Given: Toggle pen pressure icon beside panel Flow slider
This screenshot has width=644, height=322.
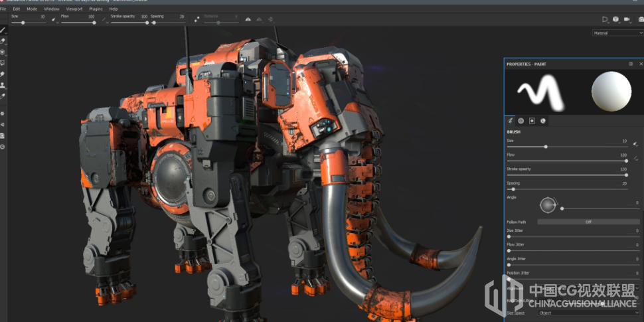Looking at the screenshot, I should click(x=635, y=158).
